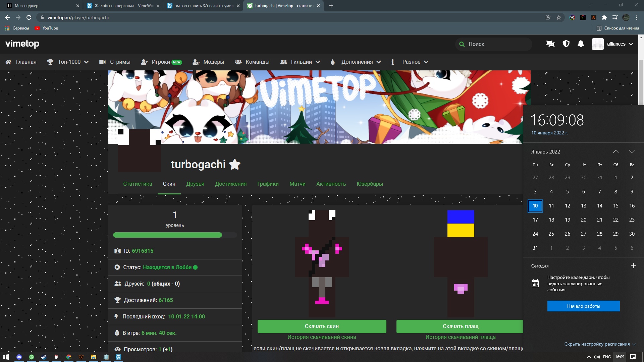Open the Достижения tab

coord(231,184)
